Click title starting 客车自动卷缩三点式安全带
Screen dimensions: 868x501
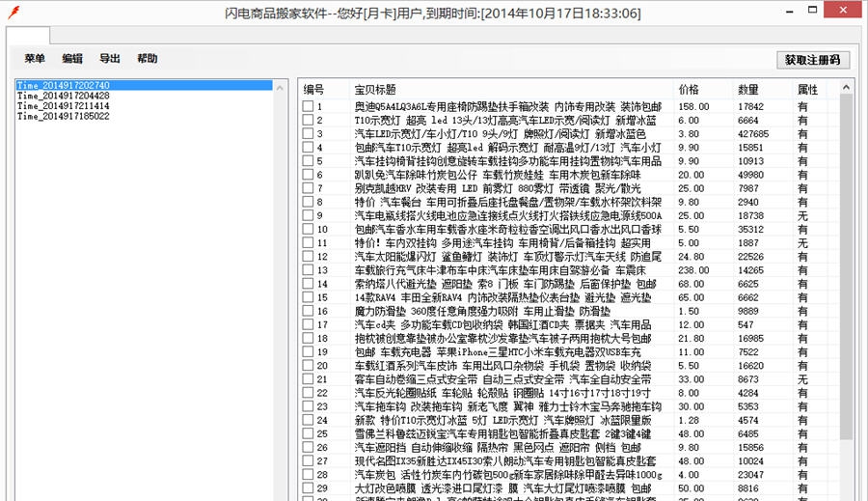tap(502, 379)
